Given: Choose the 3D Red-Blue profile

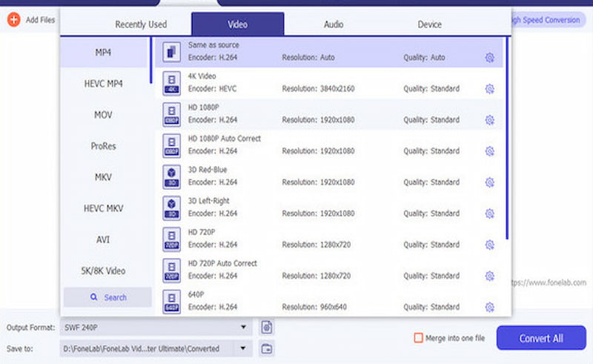Looking at the screenshot, I should 329,176.
